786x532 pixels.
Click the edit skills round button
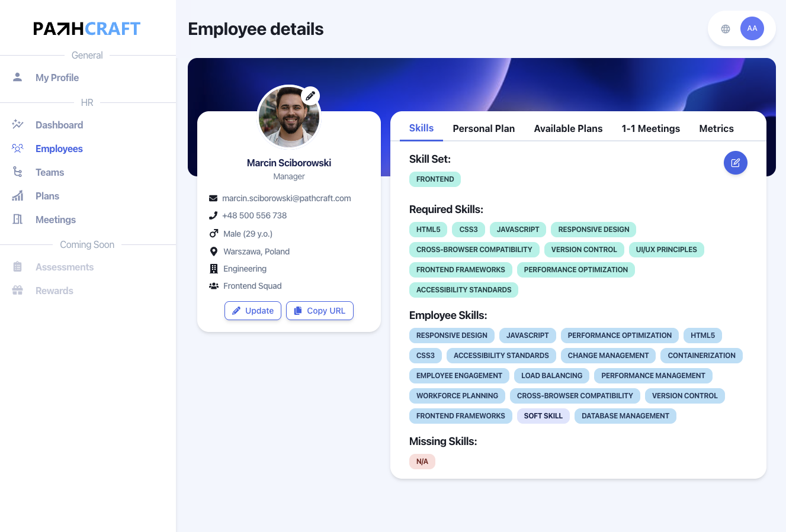736,163
